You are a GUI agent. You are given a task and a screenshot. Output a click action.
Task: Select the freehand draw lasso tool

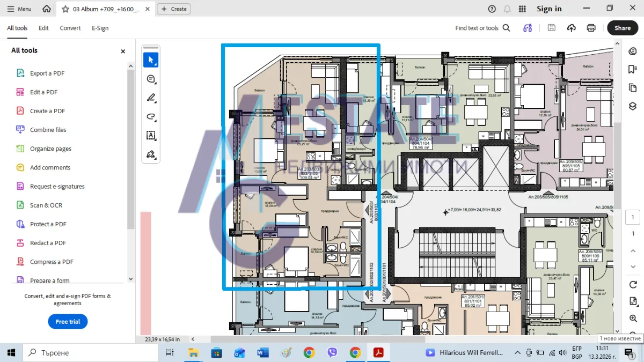click(151, 117)
